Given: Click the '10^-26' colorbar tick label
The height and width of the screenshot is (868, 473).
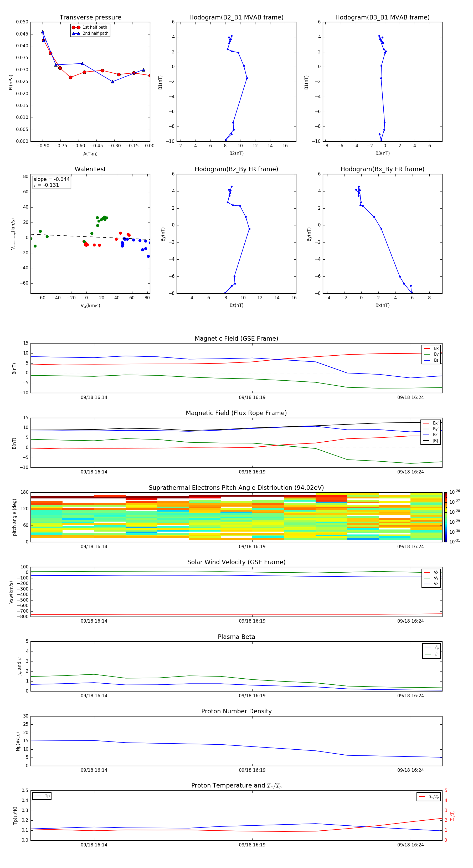Looking at the screenshot, I should pyautogui.click(x=455, y=492).
